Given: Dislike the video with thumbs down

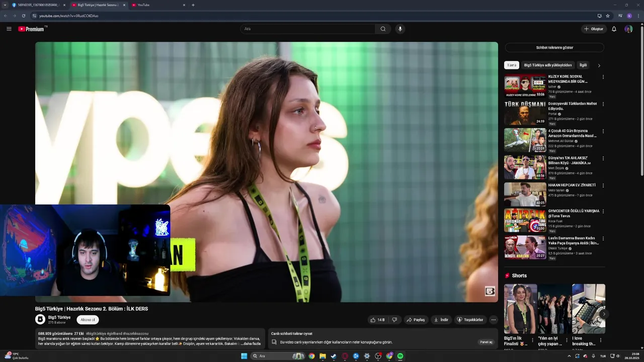Looking at the screenshot, I should click(394, 320).
